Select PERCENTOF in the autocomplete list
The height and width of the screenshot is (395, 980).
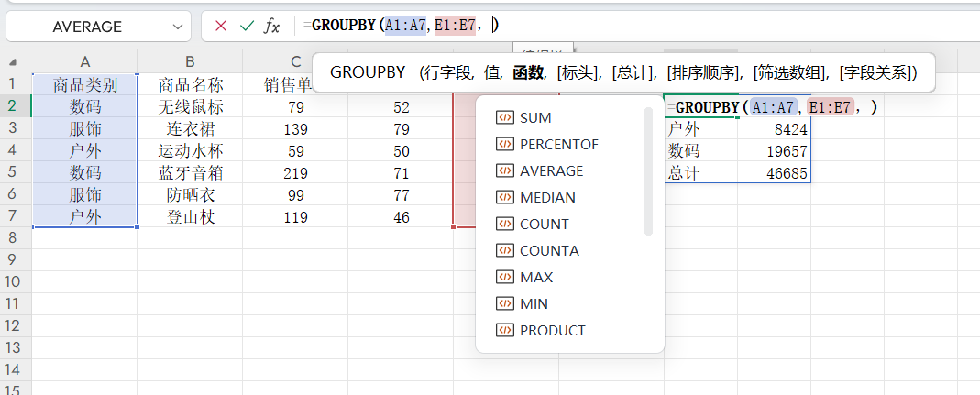558,145
